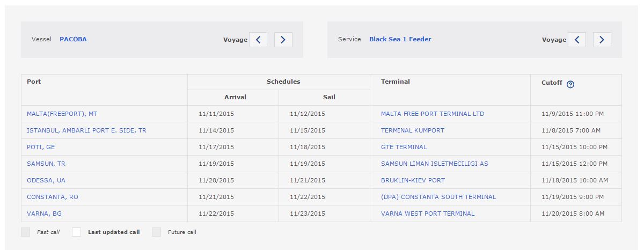Open GTE TERMINAL link

coord(404,147)
